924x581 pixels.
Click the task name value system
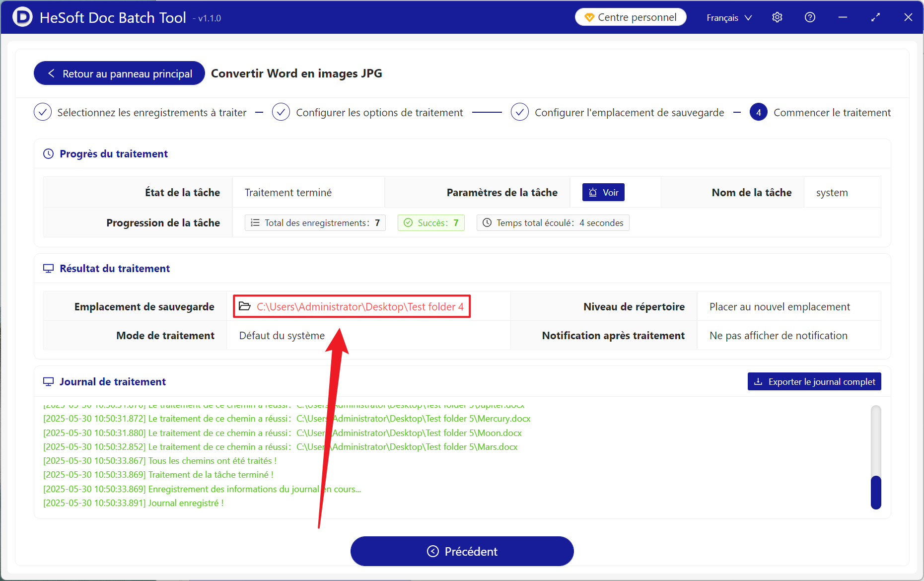pyautogui.click(x=832, y=193)
